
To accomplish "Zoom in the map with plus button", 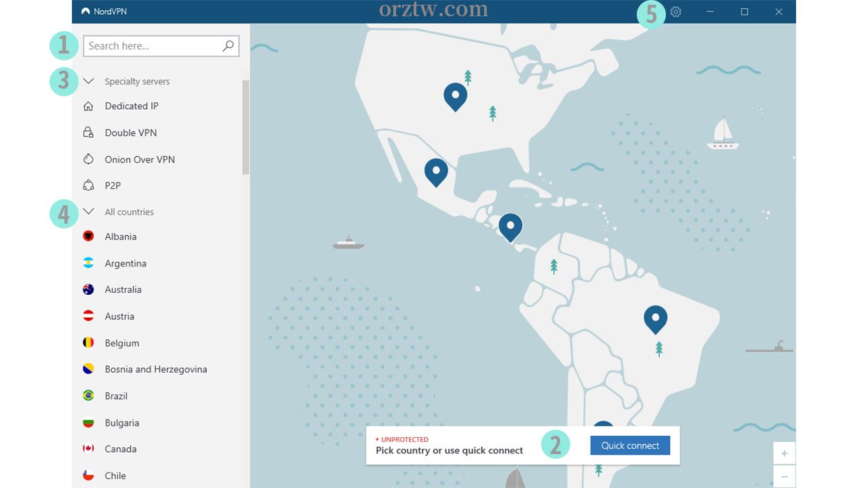I will (x=784, y=453).
